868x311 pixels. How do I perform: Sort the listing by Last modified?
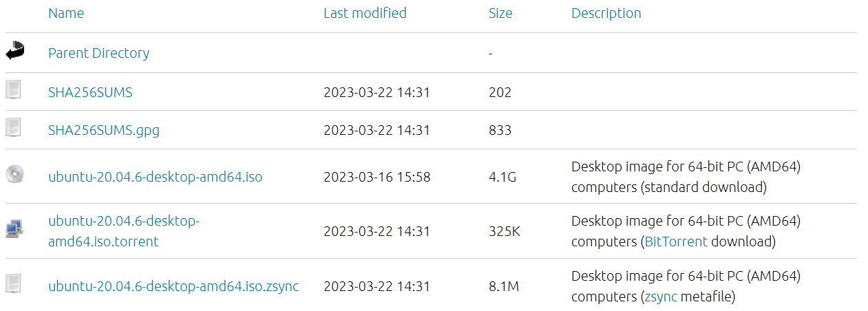click(365, 13)
